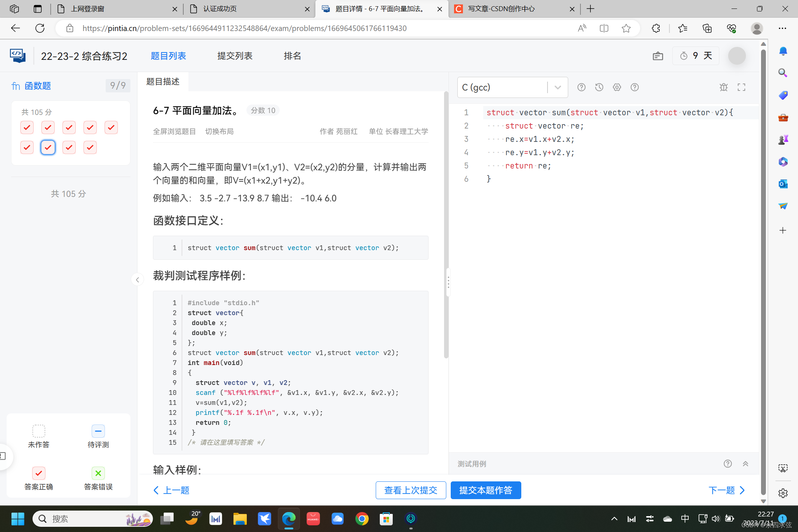This screenshot has width=798, height=532.
Task: Select fifth problem checkbox in top row
Action: click(x=111, y=127)
